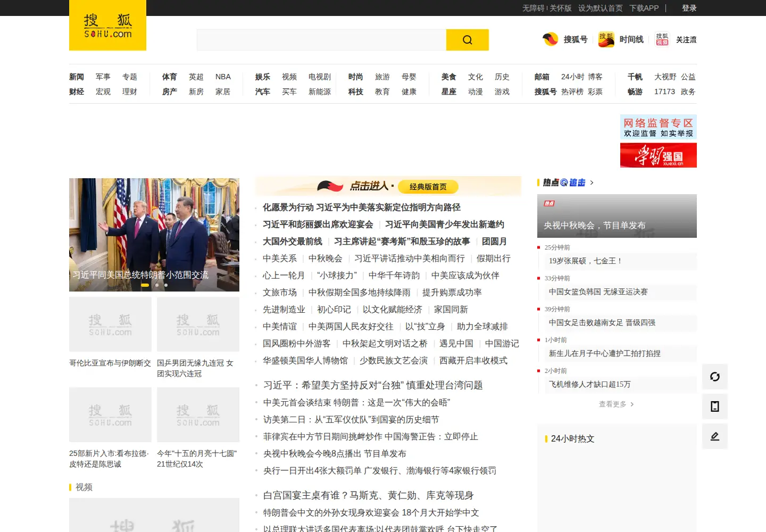
Task: Open the 热评榜 link
Action: click(x=572, y=92)
